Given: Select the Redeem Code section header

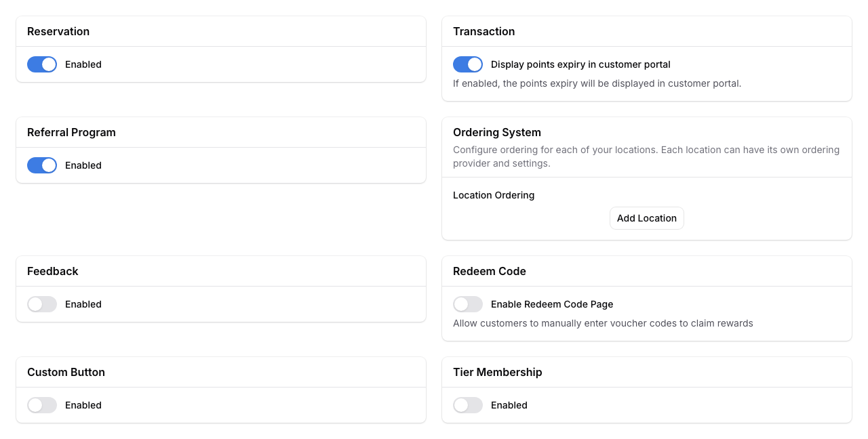Looking at the screenshot, I should point(489,271).
